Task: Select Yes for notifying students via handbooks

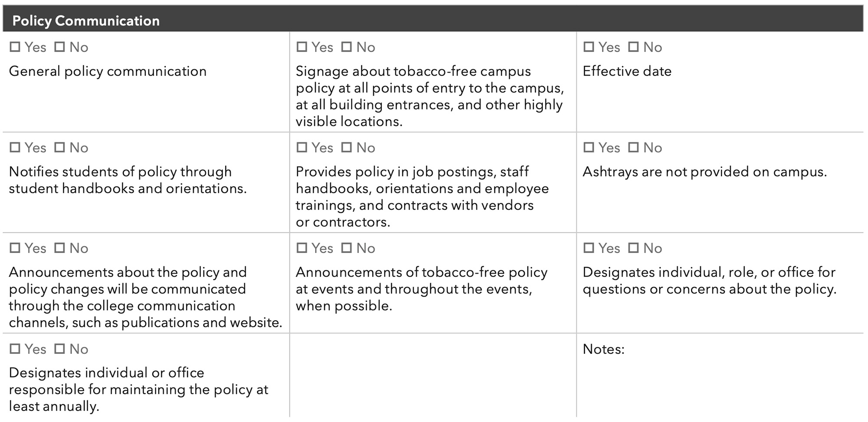Action: coord(15,148)
